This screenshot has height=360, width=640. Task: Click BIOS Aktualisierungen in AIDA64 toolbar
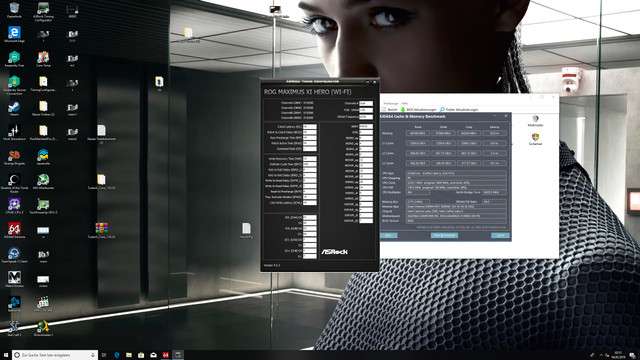coord(418,109)
